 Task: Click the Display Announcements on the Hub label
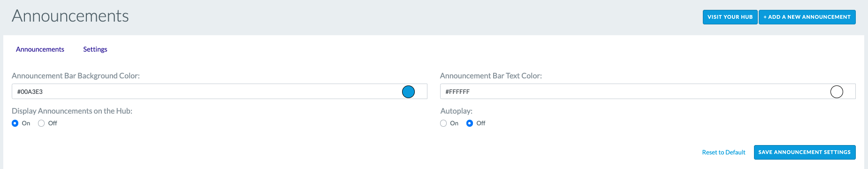point(72,111)
